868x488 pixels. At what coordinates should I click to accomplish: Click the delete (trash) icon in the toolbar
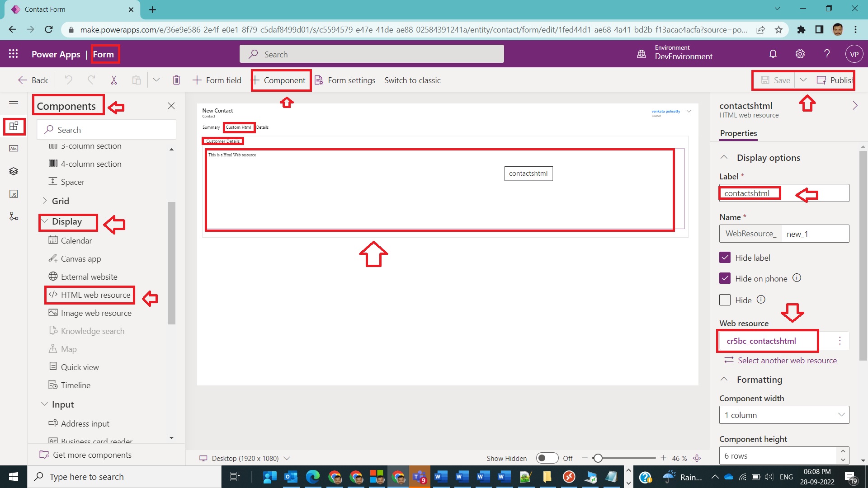tap(176, 80)
